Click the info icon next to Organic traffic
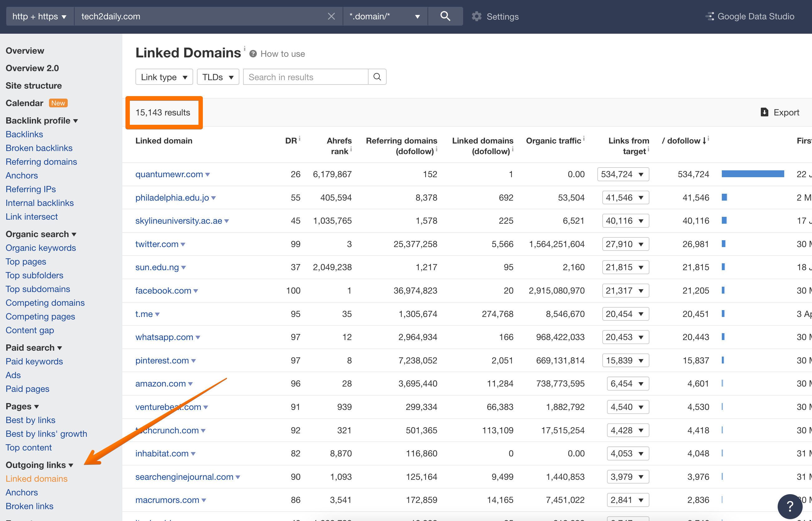The width and height of the screenshot is (812, 521). click(x=583, y=139)
